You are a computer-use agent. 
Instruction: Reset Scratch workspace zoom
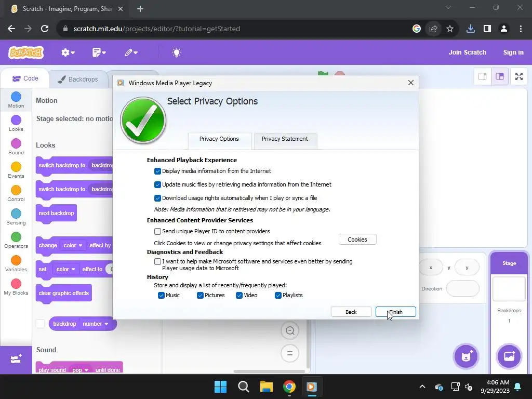(x=290, y=353)
